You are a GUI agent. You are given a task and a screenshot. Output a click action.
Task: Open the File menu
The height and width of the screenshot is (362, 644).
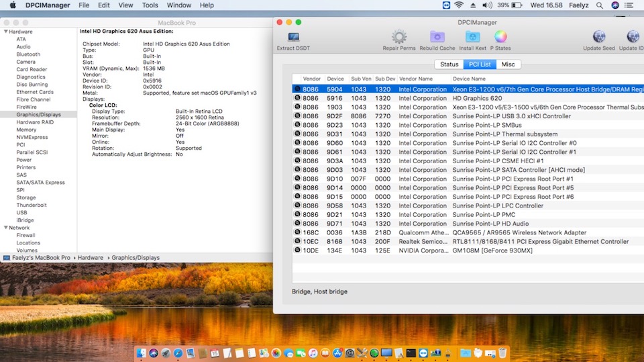pos(84,5)
